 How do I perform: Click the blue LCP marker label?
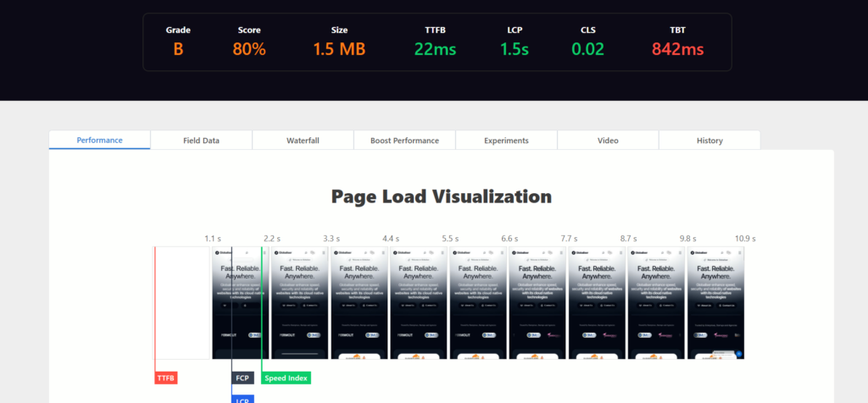pos(242,399)
